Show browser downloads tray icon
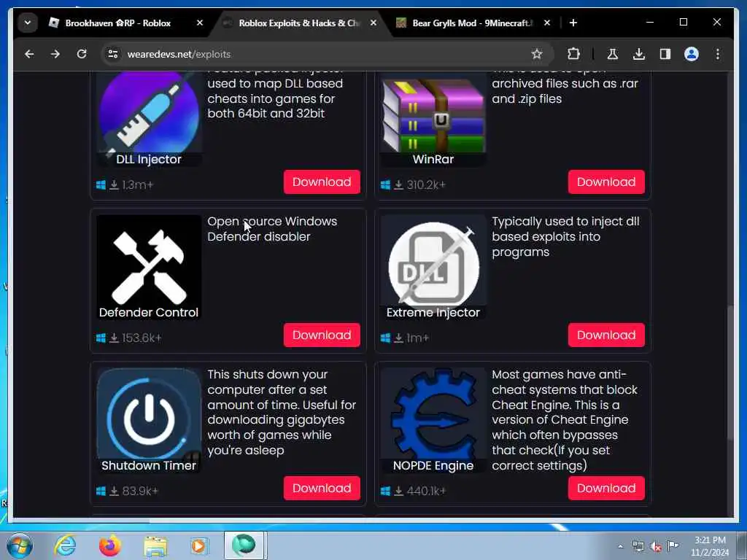This screenshot has width=747, height=560. pyautogui.click(x=639, y=54)
